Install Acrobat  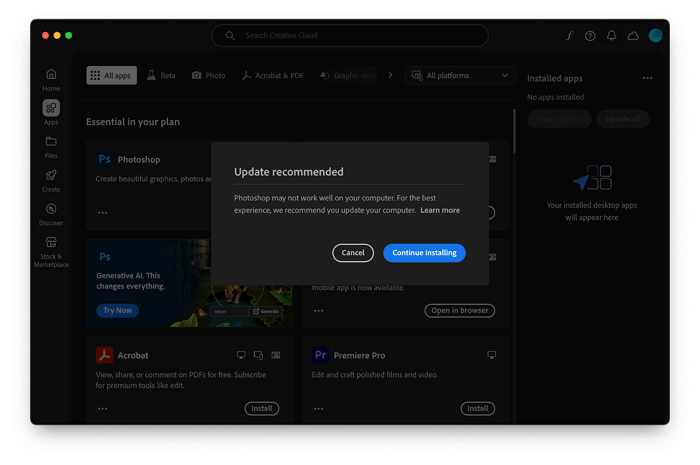(x=262, y=408)
